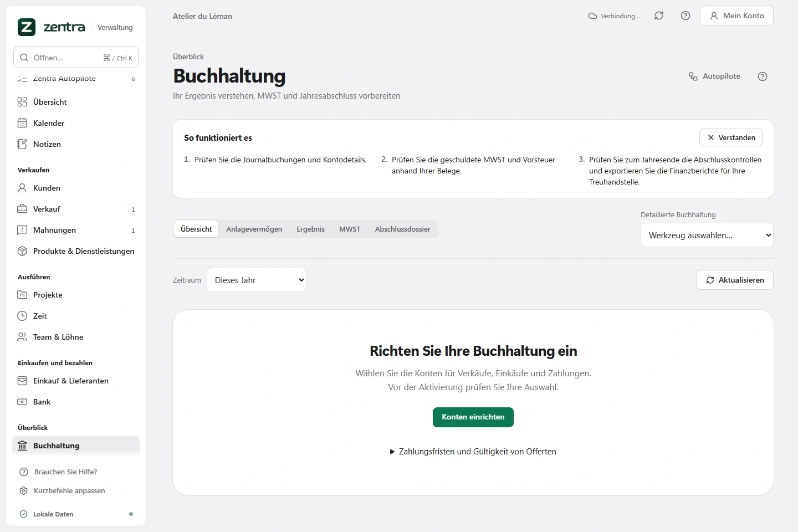The height and width of the screenshot is (532, 798).
Task: Switch to the Abschlussdossier tab
Action: [x=403, y=229]
